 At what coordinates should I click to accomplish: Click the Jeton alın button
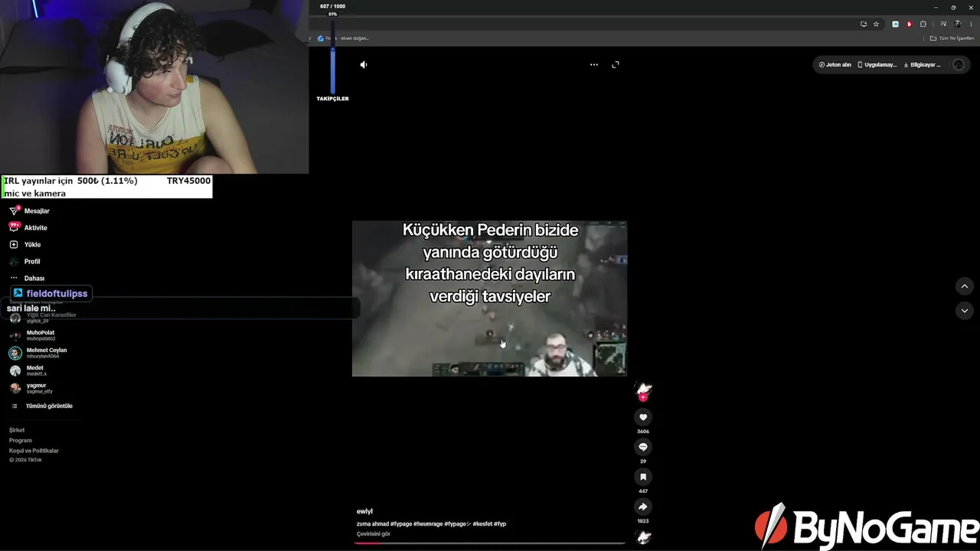835,65
